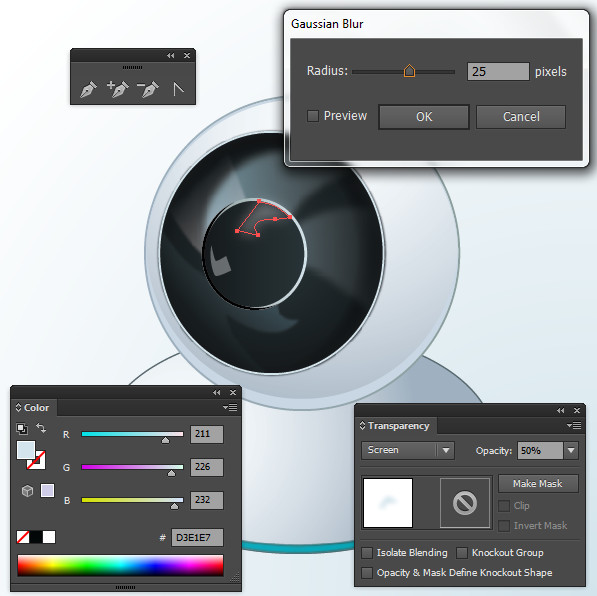597x596 pixels.
Task: Click the out-of-web-color cube icon
Action: pyautogui.click(x=27, y=491)
